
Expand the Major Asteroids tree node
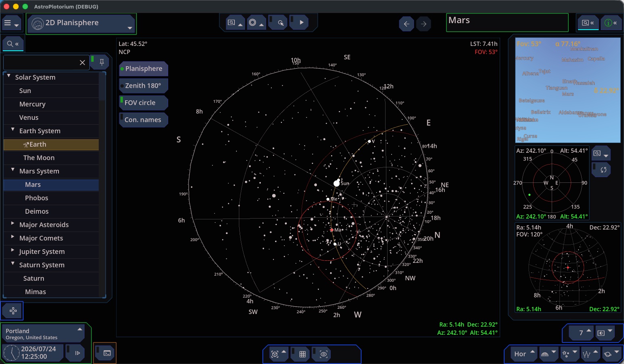coord(13,224)
